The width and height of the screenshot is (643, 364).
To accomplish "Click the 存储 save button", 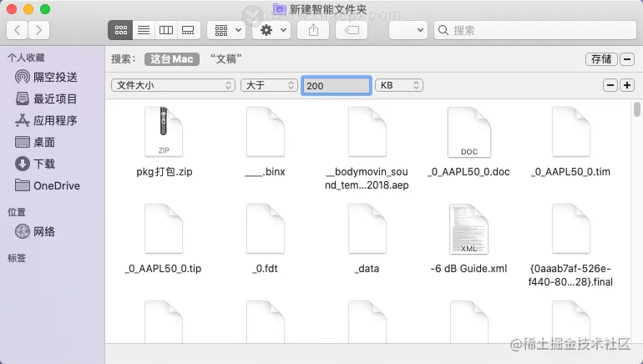I will 601,59.
